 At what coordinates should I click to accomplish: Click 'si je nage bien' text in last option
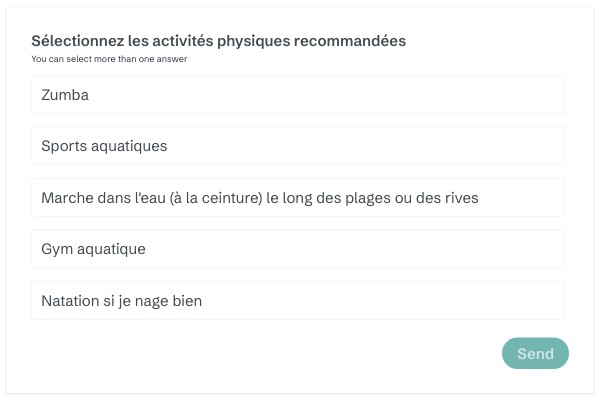point(160,301)
